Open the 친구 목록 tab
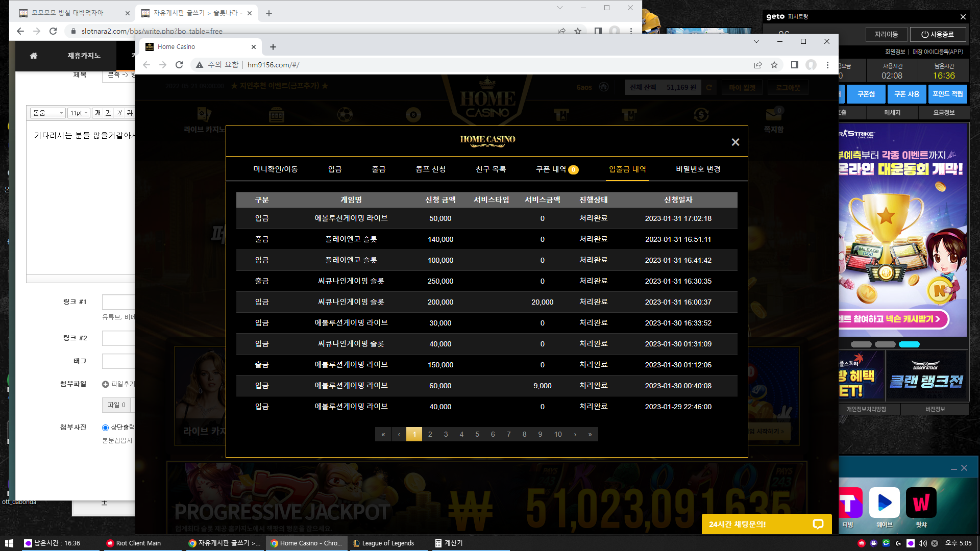Image resolution: width=980 pixels, height=551 pixels. pos(491,169)
